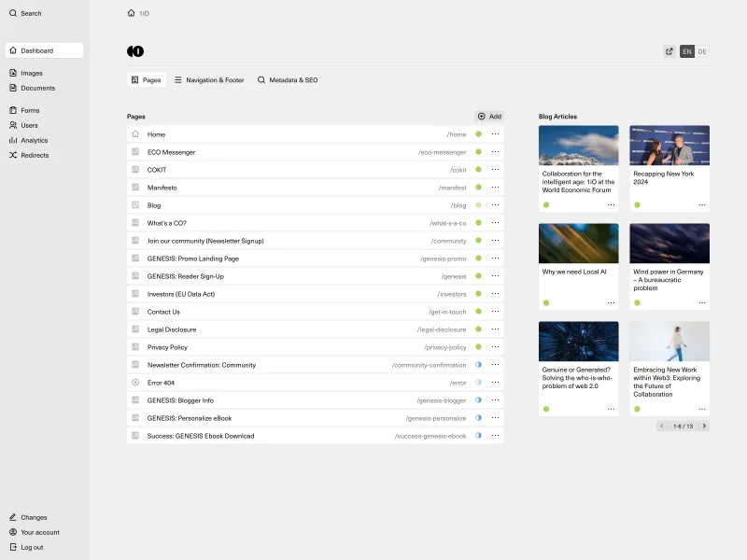Toggle publish status dot for Blog page
This screenshot has height=560, width=747.
click(x=479, y=205)
